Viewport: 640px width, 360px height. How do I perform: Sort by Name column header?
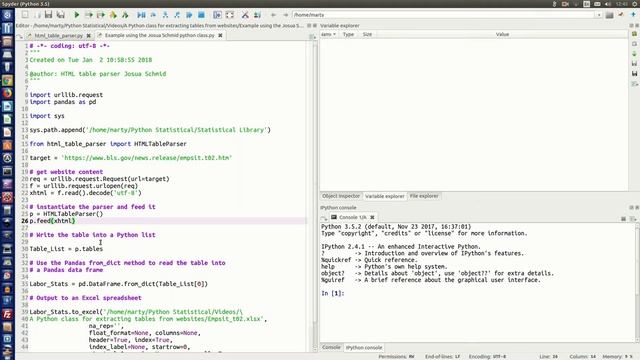328,34
